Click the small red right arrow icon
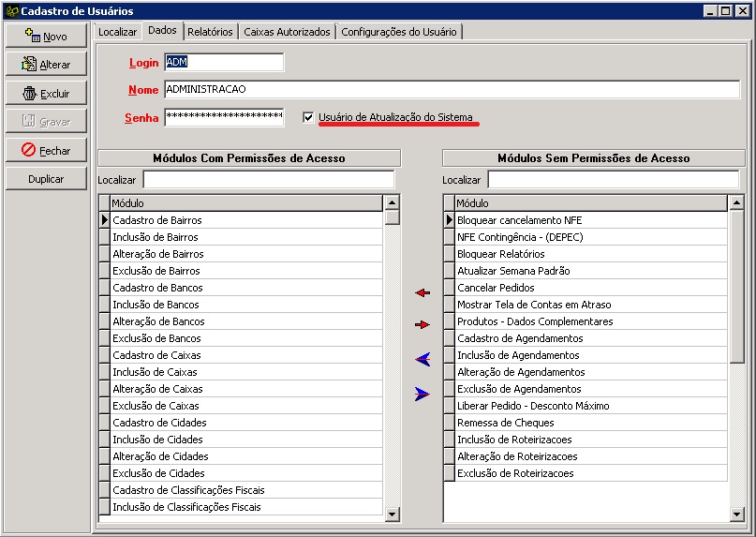The width and height of the screenshot is (756, 537). tap(422, 324)
